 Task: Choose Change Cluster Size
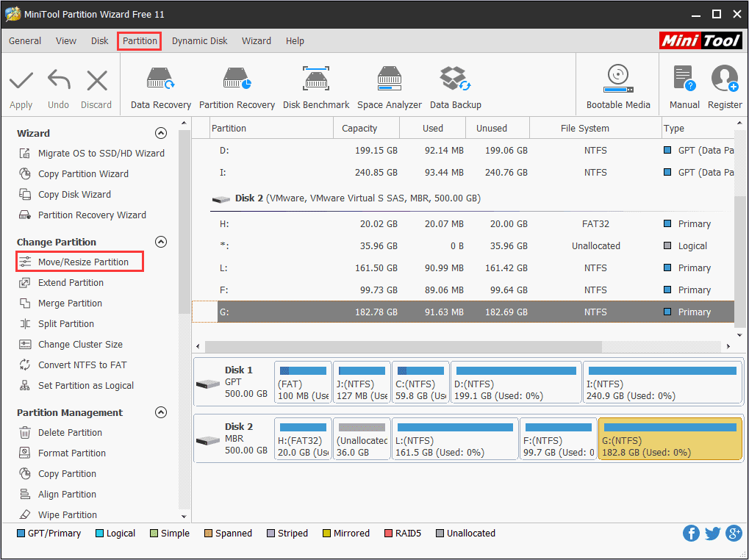click(x=71, y=344)
